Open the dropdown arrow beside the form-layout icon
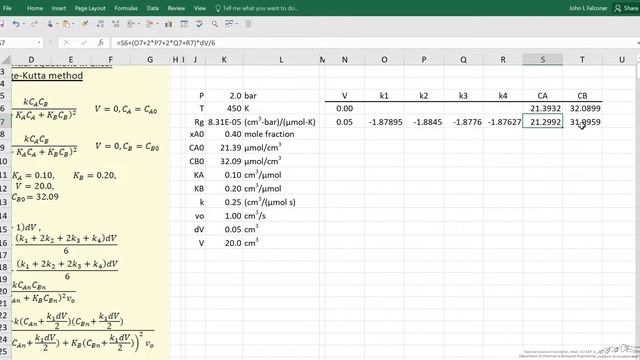Screen dimensions: 640x360 point(237,24)
